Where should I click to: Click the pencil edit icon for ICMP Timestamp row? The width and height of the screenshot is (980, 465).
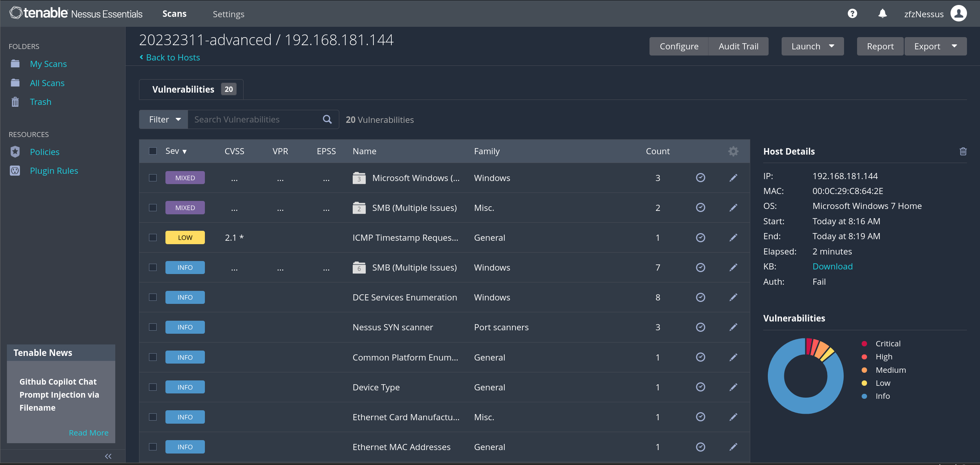733,238
